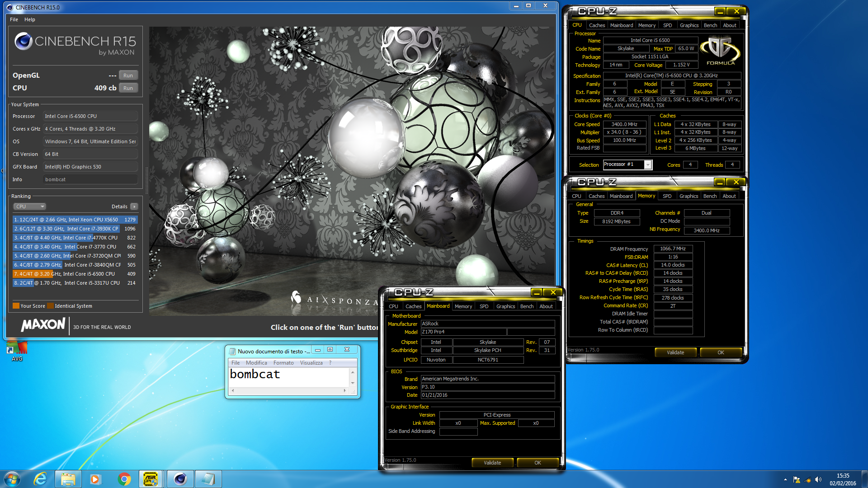Screen dimensions: 868x488
Task: Open Notepad Modifica menu
Action: [x=256, y=363]
